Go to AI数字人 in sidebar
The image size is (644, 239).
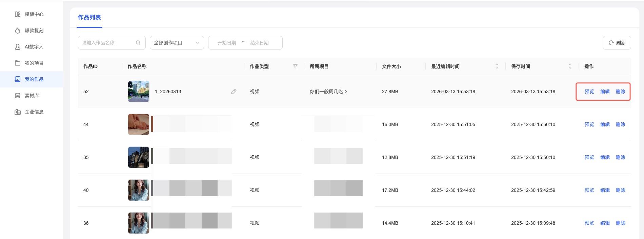tap(34, 47)
